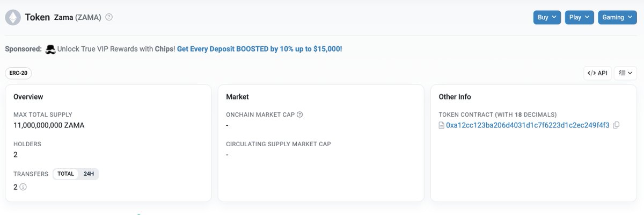Switch transfers view to 24H
The height and width of the screenshot is (215, 644).
tap(89, 174)
